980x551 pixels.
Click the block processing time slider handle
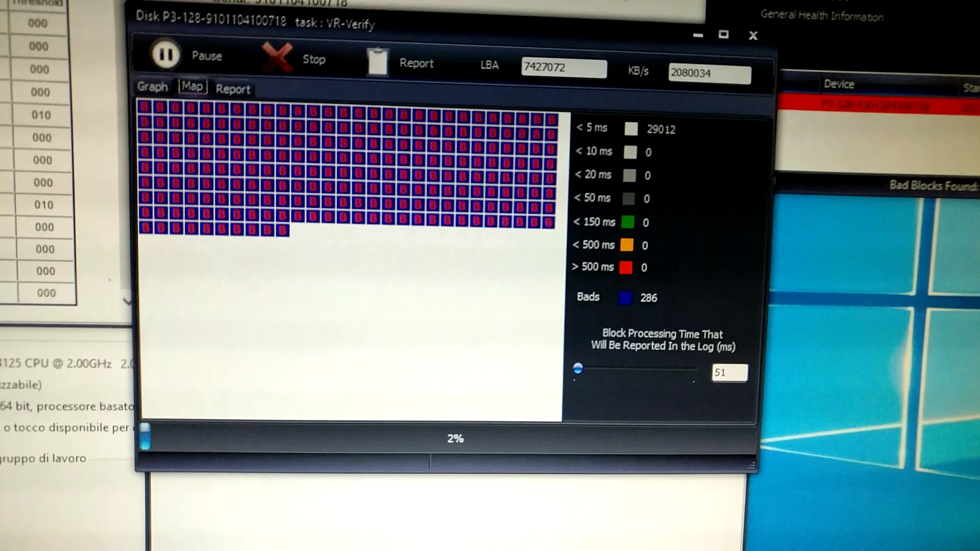(578, 368)
